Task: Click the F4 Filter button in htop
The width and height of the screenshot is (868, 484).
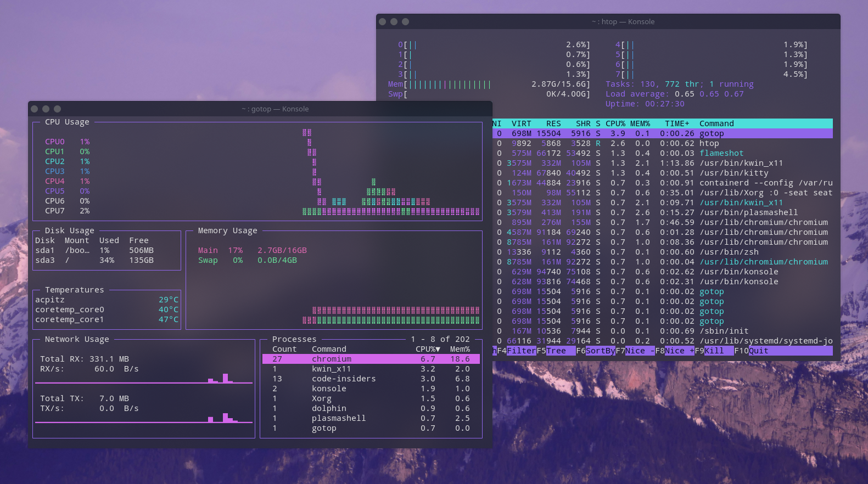Action: (x=517, y=351)
